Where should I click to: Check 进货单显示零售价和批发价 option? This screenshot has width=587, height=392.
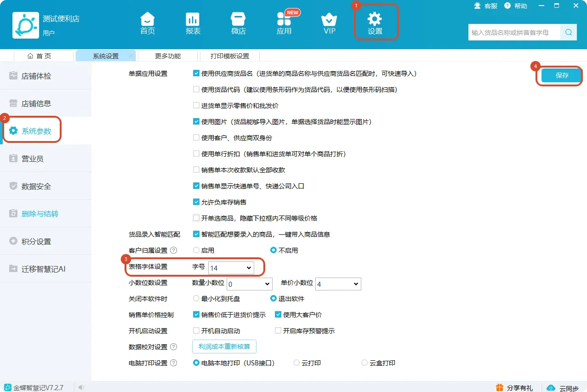click(196, 106)
